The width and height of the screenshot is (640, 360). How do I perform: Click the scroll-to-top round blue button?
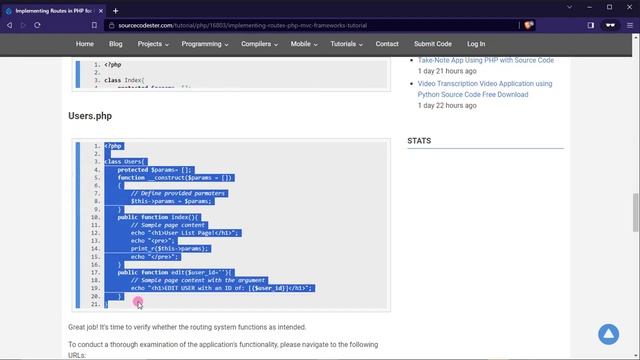tap(609, 334)
